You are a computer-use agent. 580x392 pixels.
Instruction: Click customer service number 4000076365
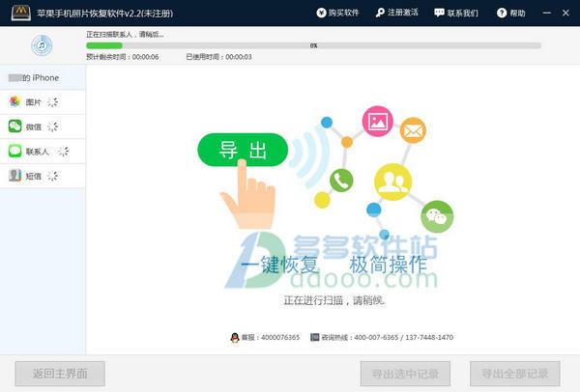pos(280,337)
